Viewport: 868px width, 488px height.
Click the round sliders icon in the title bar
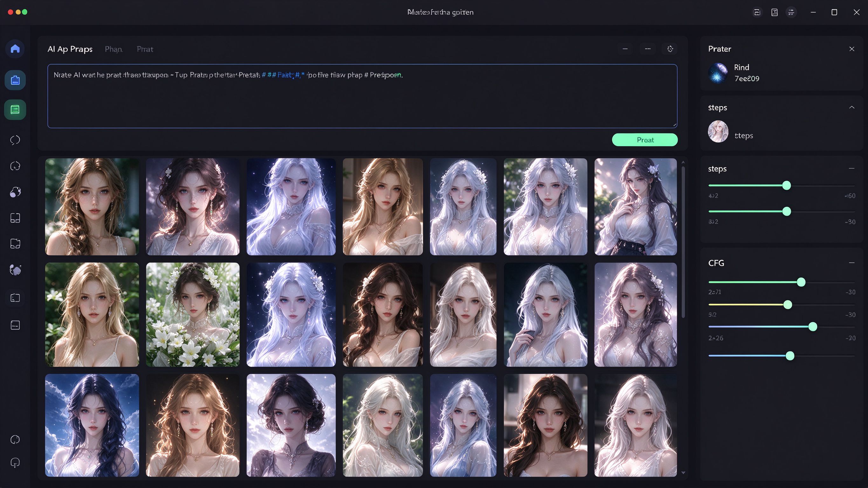tap(791, 12)
